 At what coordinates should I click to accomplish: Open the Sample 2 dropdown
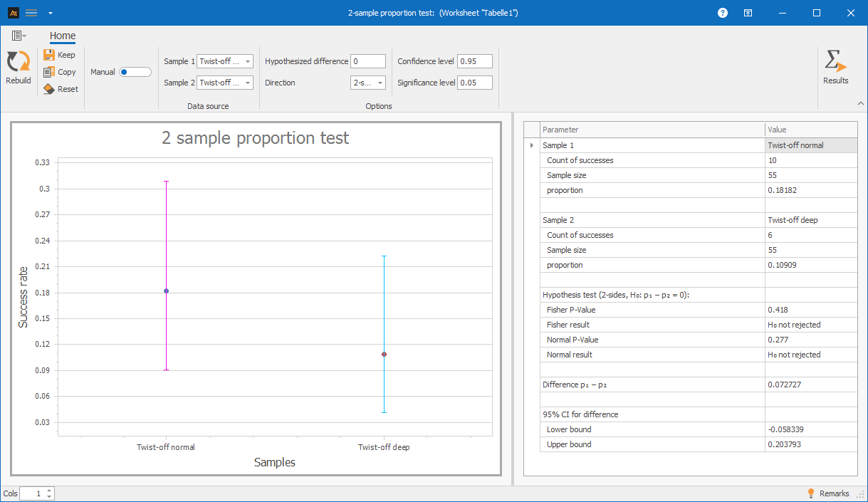pos(225,83)
